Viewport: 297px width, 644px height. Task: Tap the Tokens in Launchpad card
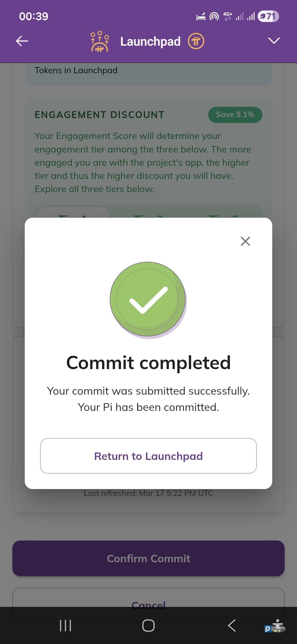[148, 73]
